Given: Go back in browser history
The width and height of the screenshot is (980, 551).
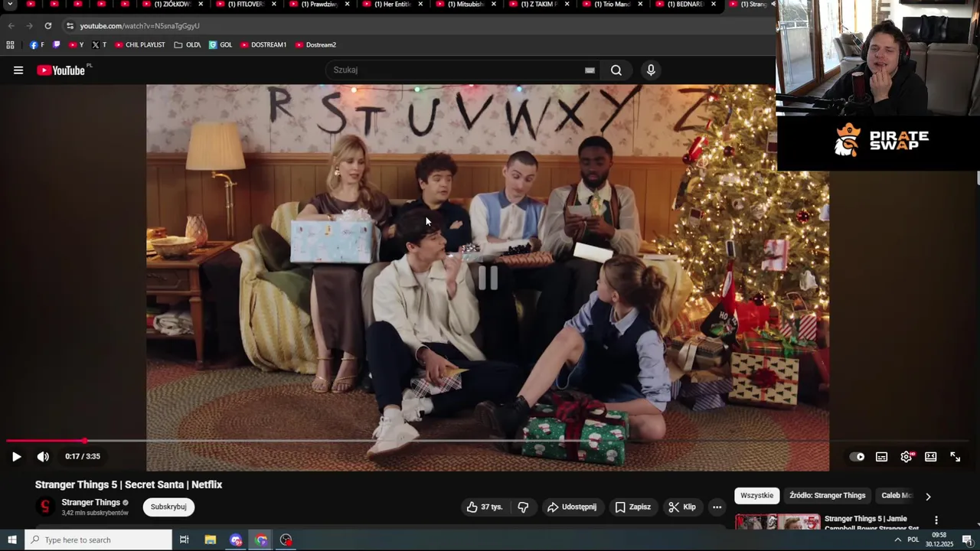Looking at the screenshot, I should point(11,26).
